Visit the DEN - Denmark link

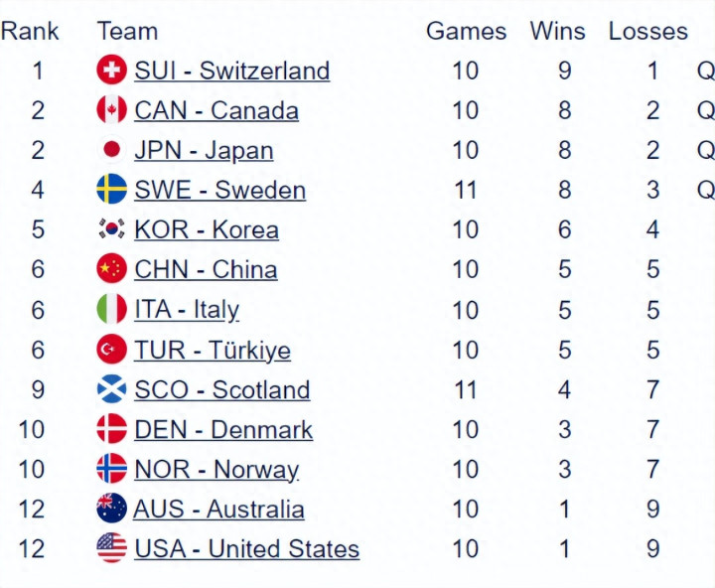[223, 430]
